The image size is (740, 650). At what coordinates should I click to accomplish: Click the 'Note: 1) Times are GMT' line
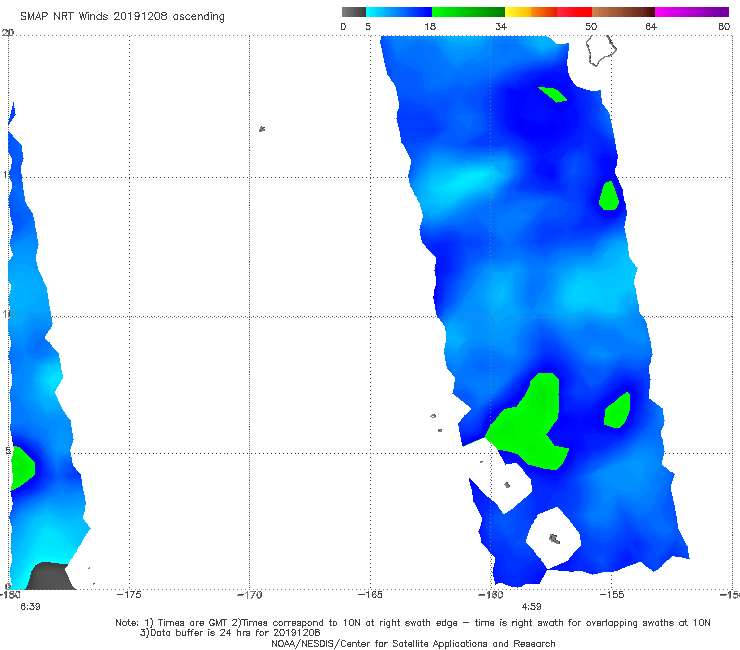click(x=413, y=623)
